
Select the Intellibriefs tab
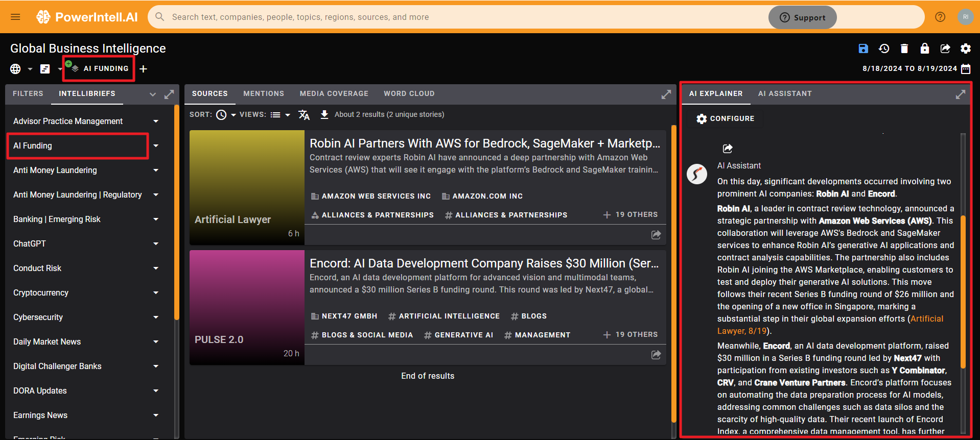tap(87, 94)
